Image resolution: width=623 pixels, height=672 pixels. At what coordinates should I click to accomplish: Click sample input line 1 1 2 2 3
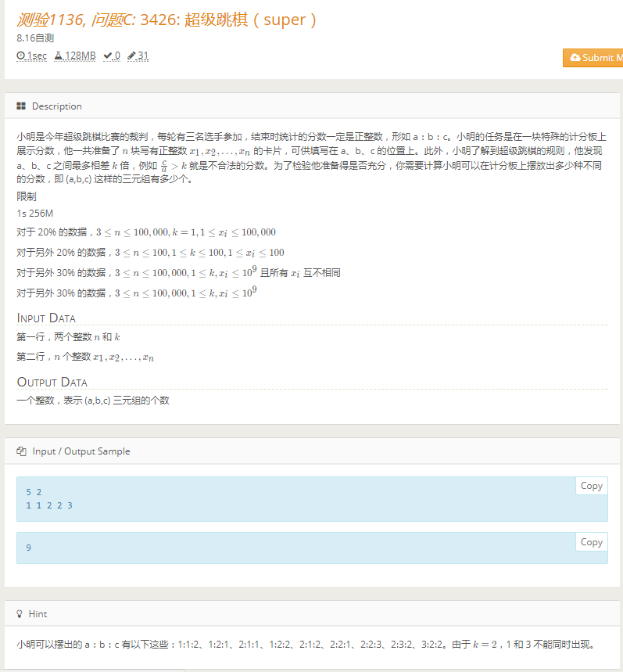(48, 505)
